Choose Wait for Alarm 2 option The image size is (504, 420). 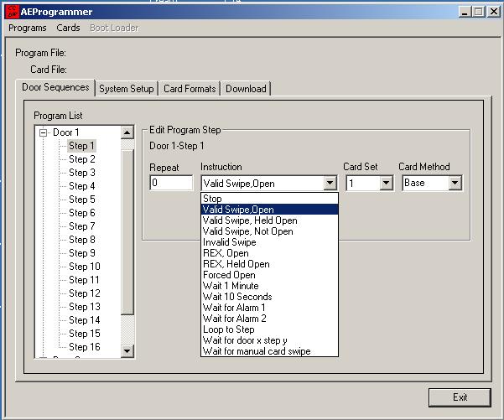tap(269, 319)
